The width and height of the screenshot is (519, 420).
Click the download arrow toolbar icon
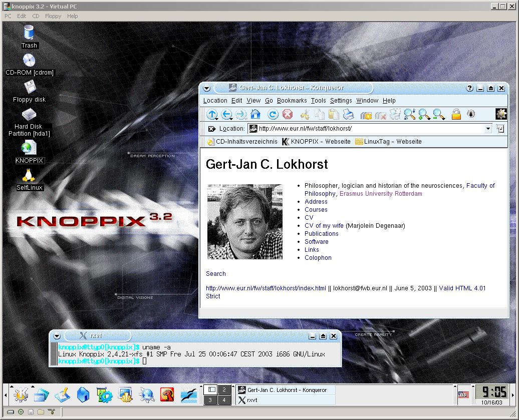471,114
